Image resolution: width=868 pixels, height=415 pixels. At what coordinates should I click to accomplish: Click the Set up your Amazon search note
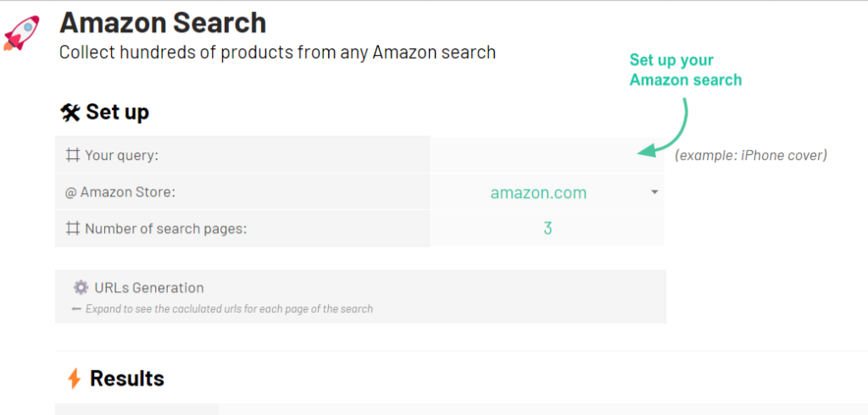(x=686, y=69)
